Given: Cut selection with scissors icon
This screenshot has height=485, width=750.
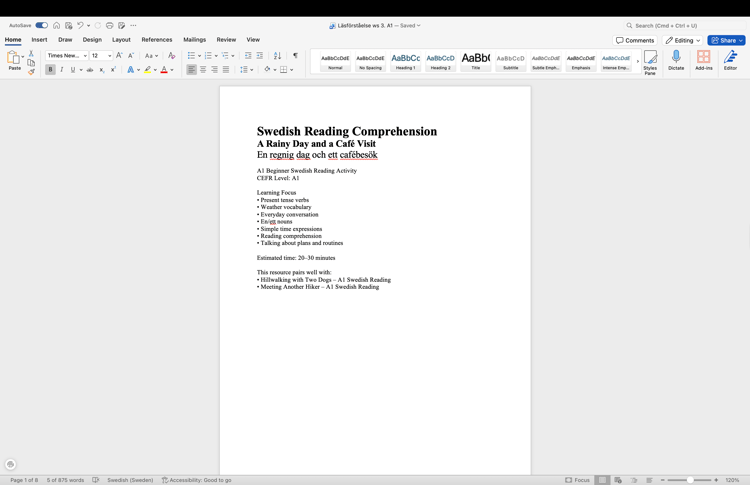Looking at the screenshot, I should pos(31,54).
